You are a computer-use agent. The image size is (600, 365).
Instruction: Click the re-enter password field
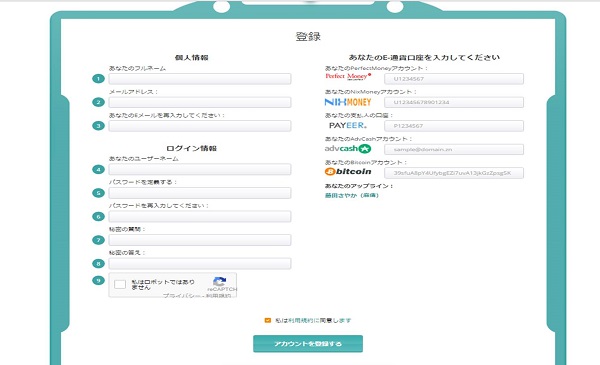coord(200,217)
